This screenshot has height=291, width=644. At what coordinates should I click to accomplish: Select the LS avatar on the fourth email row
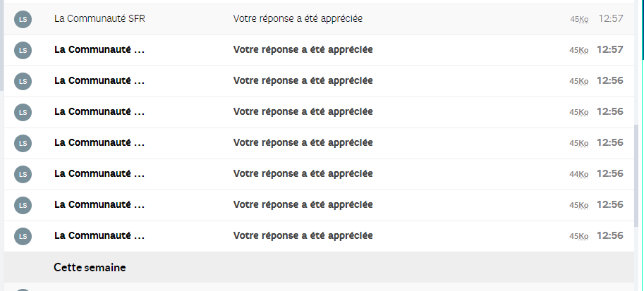[x=23, y=112]
